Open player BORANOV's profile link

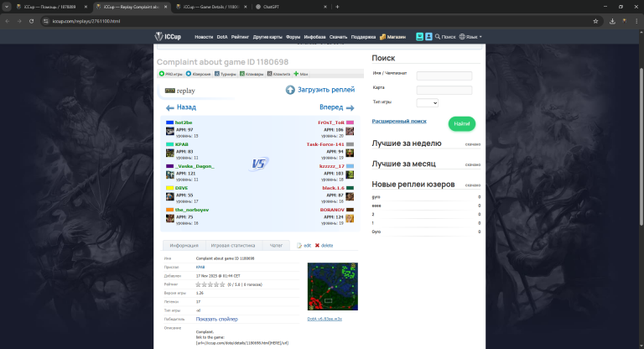tap(332, 210)
